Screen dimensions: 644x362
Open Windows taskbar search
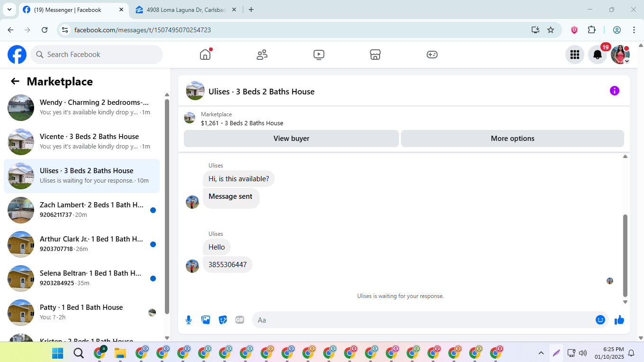pyautogui.click(x=79, y=353)
